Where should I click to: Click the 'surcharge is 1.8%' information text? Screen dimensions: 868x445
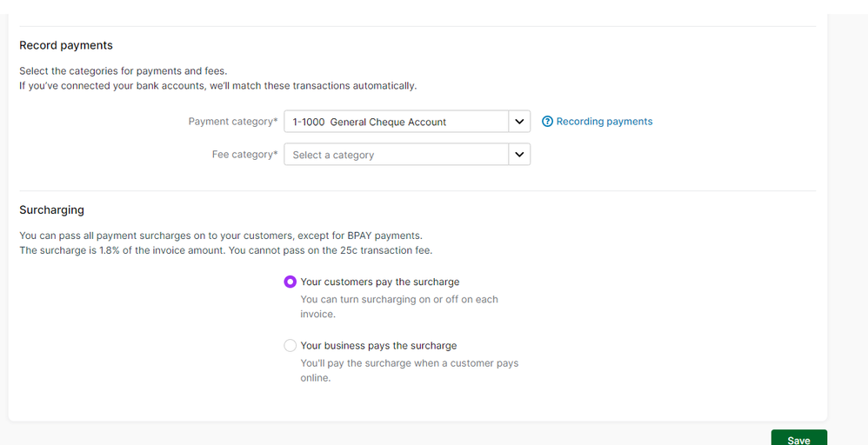coord(225,250)
